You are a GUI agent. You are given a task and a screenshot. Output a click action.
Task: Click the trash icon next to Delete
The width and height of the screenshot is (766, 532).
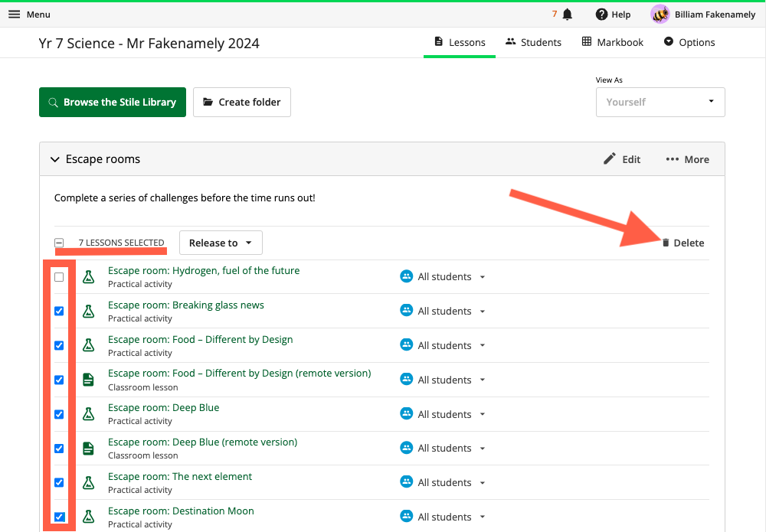(x=666, y=243)
